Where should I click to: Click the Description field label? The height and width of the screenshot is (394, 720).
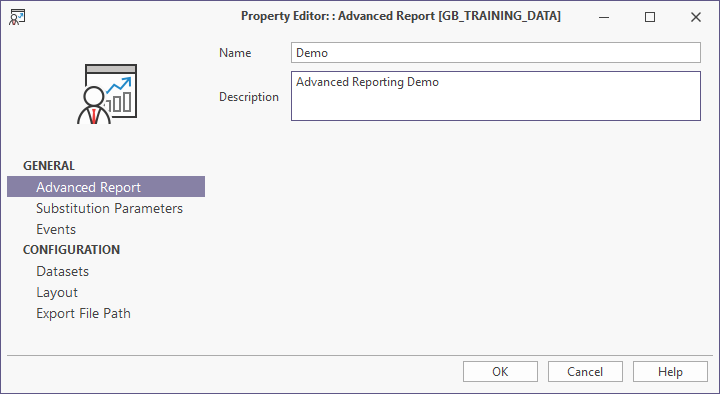click(249, 97)
